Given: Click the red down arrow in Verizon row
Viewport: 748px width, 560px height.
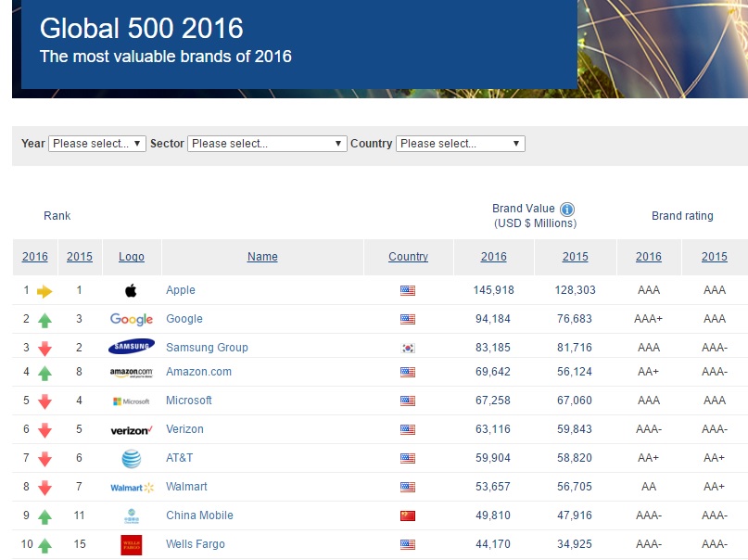Looking at the screenshot, I should (x=44, y=430).
